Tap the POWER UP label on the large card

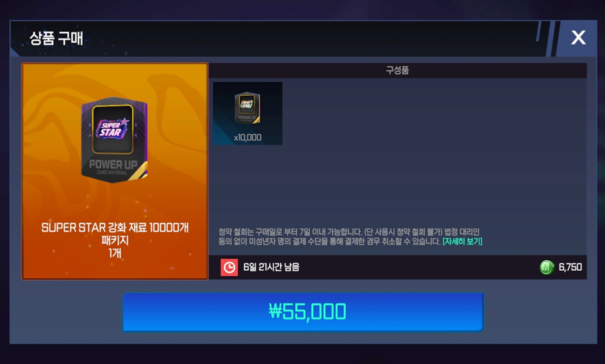(113, 164)
